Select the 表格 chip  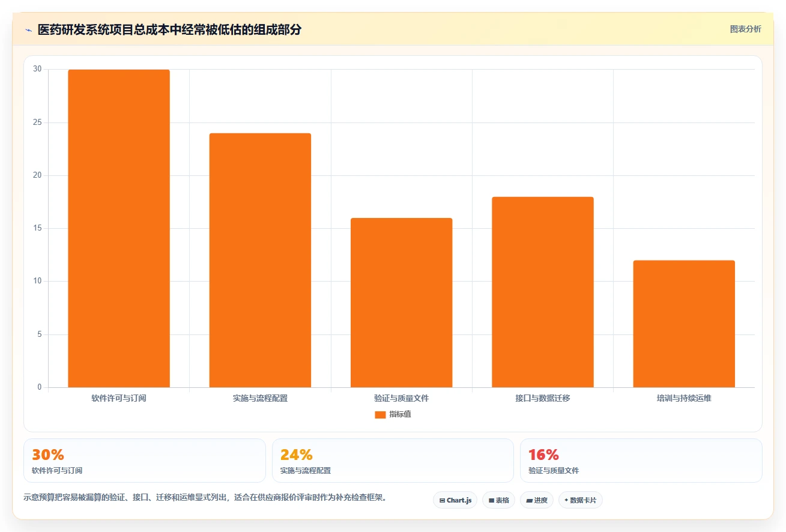pyautogui.click(x=498, y=500)
